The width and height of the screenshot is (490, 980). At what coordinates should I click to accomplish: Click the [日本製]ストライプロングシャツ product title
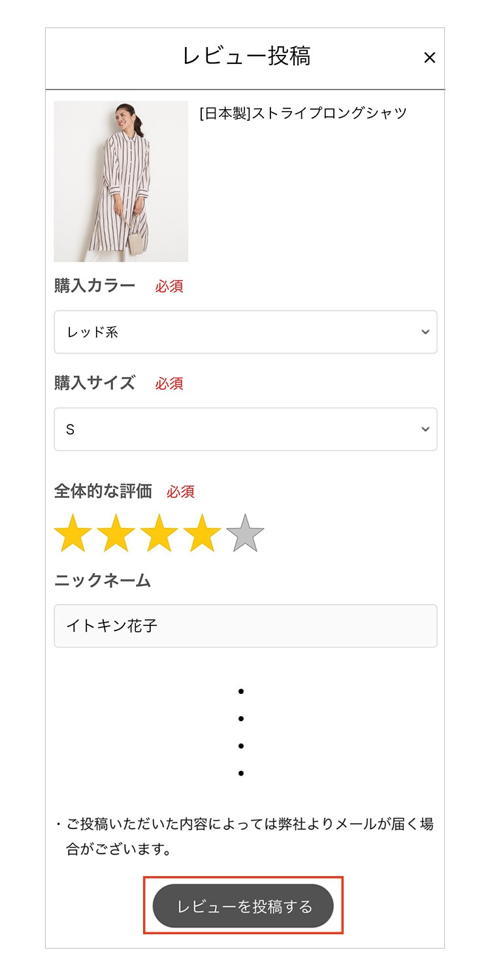tap(303, 114)
